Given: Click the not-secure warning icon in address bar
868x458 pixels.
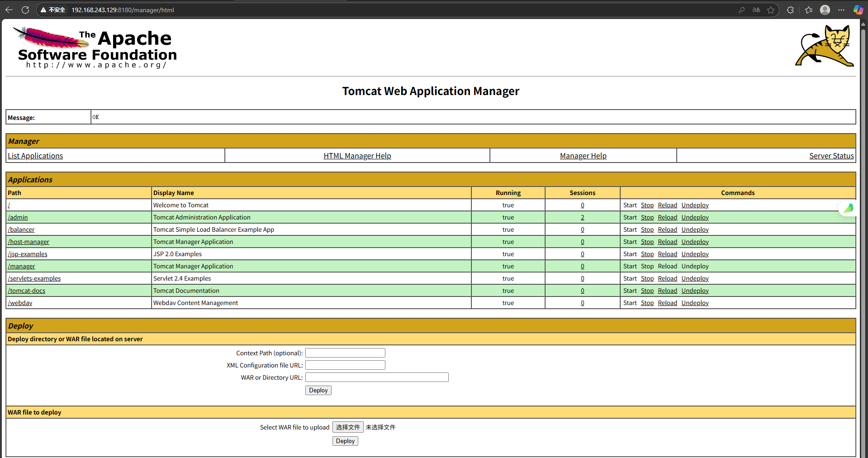Looking at the screenshot, I should pyautogui.click(x=43, y=10).
